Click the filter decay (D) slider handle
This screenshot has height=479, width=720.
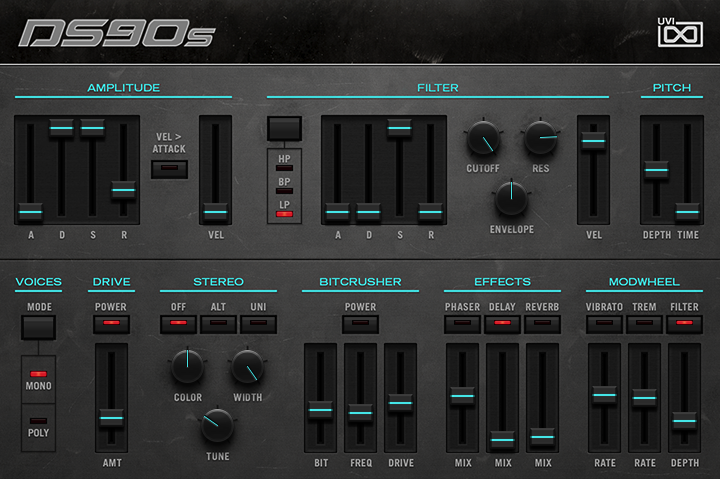[x=369, y=212]
